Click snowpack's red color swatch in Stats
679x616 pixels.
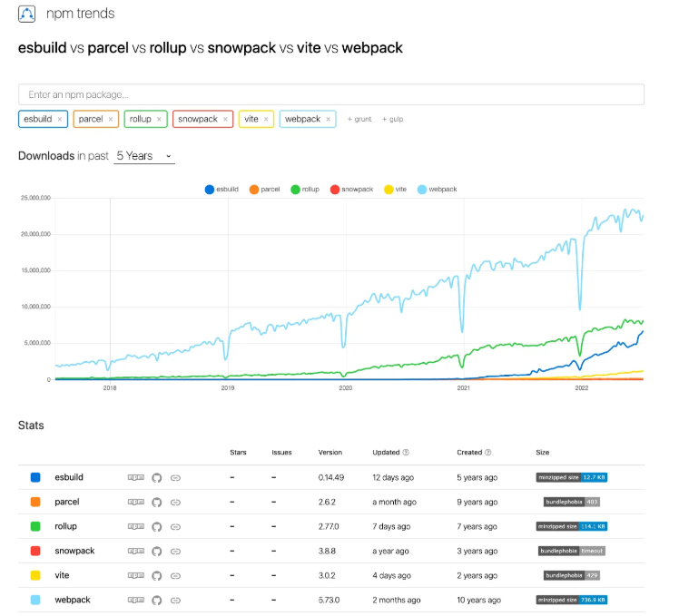pos(35,551)
